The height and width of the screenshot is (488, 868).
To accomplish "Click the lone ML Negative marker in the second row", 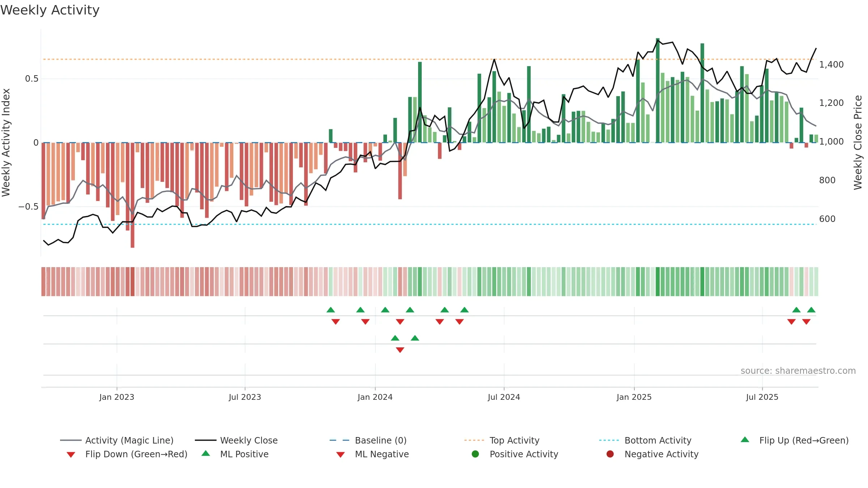I will tap(400, 350).
